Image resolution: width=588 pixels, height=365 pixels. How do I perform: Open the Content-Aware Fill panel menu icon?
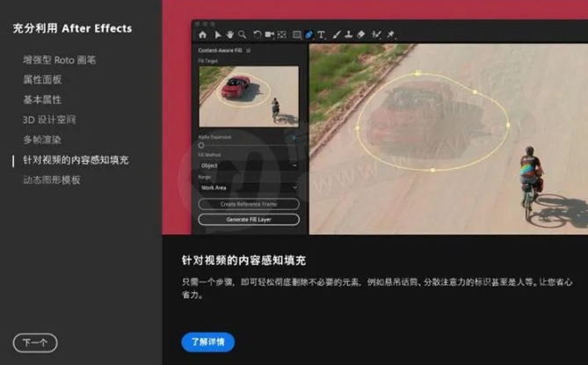248,50
